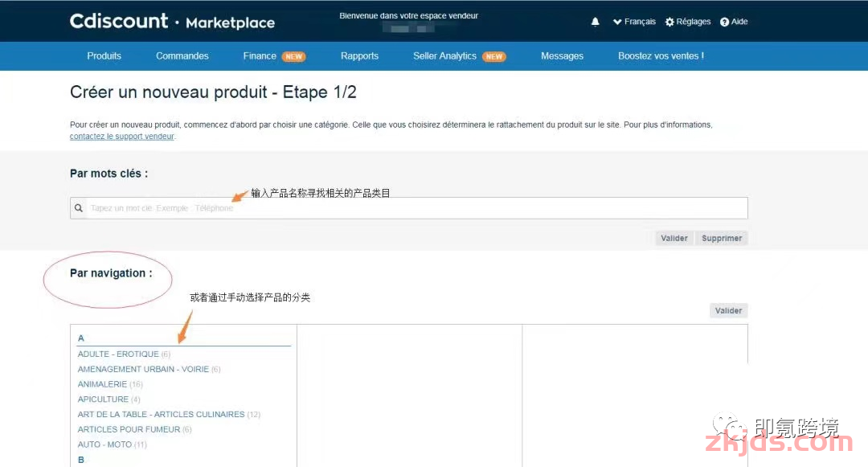Screen dimensions: 868x467
Task: Select the AUTO - MOTO category
Action: click(x=113, y=444)
